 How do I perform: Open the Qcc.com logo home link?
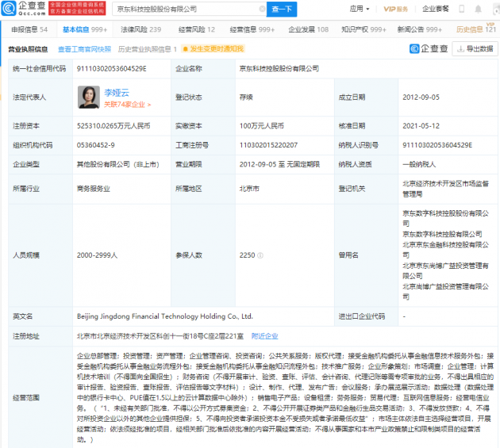tap(24, 8)
